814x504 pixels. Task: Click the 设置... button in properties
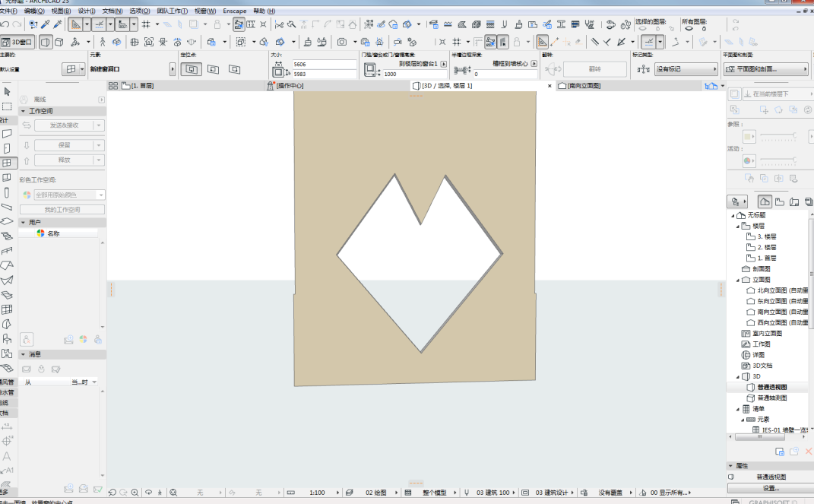point(771,488)
